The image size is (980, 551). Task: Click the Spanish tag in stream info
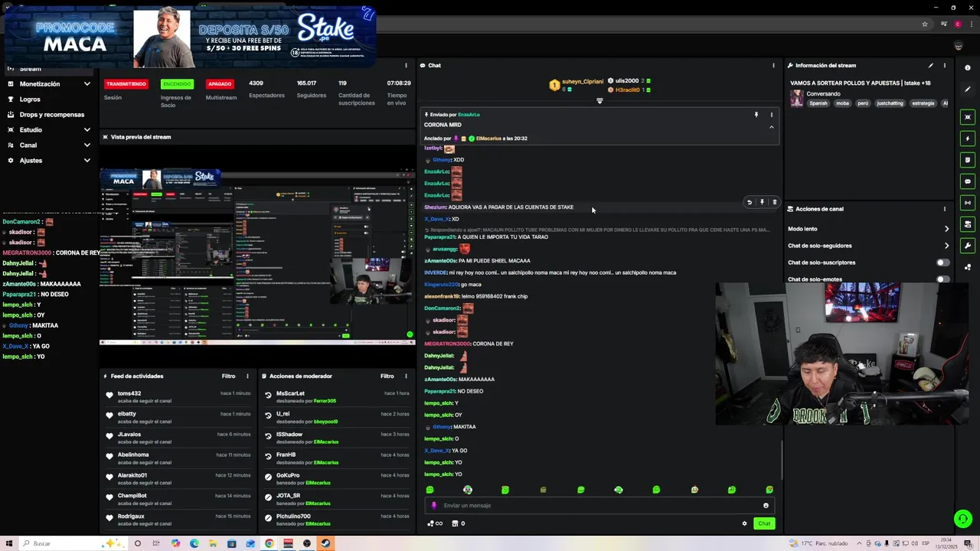tap(818, 103)
